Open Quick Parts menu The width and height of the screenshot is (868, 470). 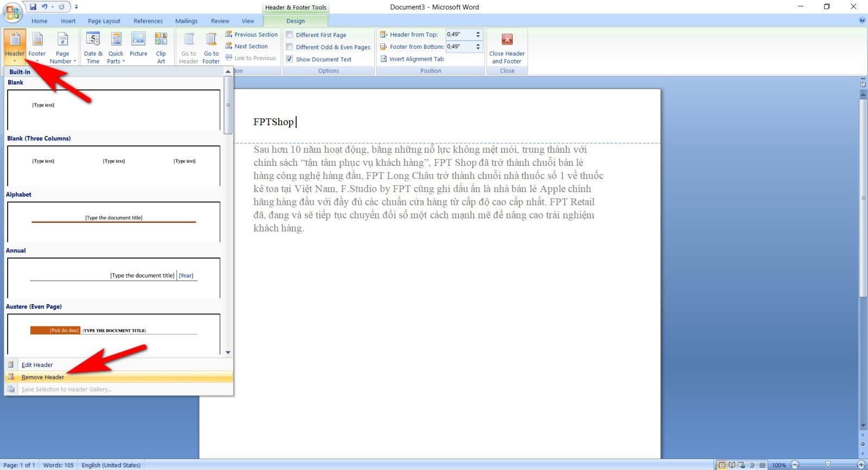pos(116,48)
